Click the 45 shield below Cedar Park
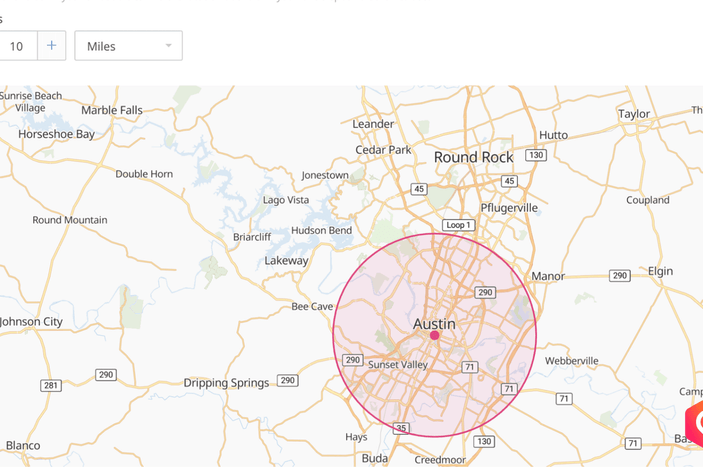The height and width of the screenshot is (467, 703). 419,189
